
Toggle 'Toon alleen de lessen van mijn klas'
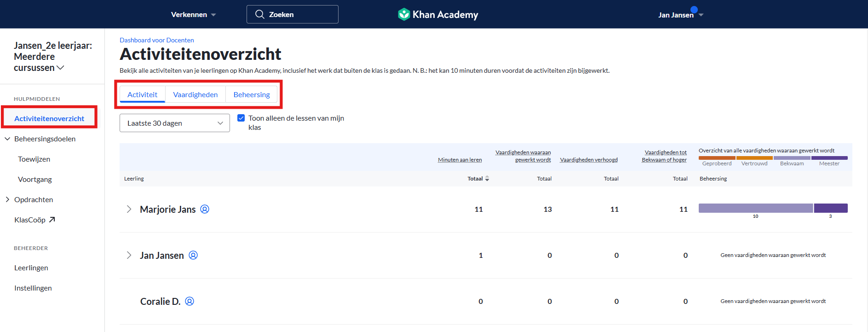pos(241,118)
